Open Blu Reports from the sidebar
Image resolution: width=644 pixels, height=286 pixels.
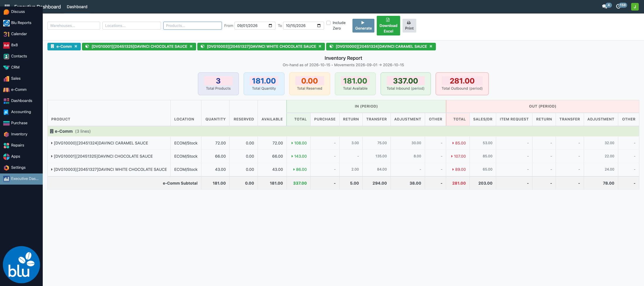pyautogui.click(x=21, y=23)
